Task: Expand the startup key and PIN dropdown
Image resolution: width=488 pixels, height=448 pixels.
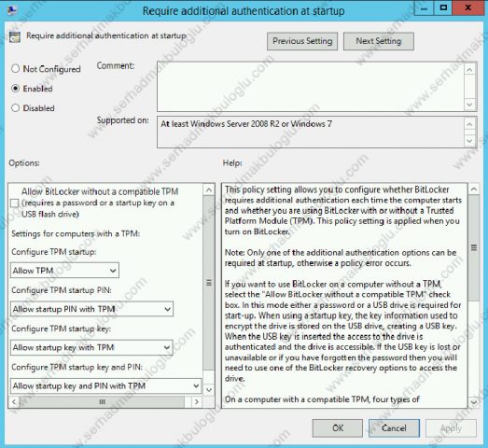Action: point(105,385)
